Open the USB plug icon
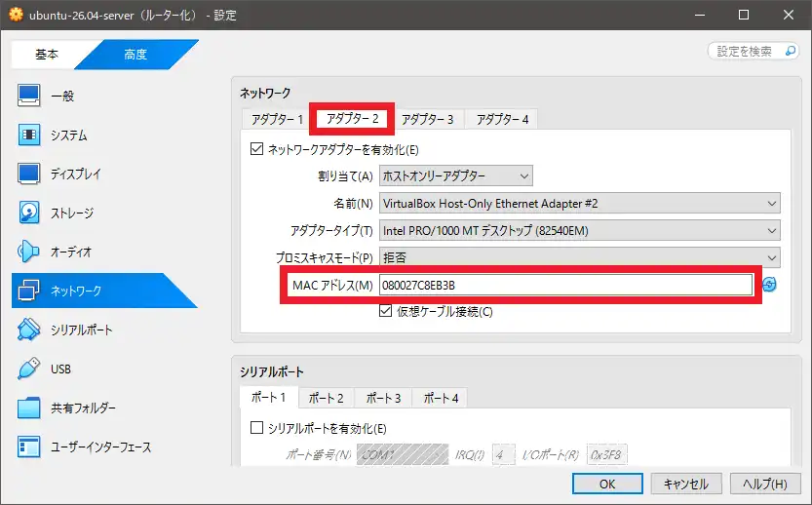This screenshot has height=505, width=812. (28, 369)
